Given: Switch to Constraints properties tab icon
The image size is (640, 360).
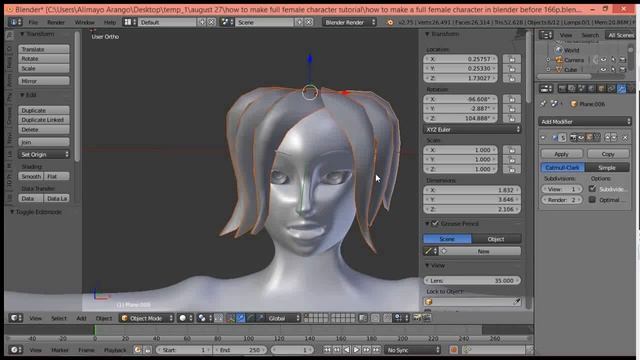Looking at the screenshot, I should coord(611,89).
